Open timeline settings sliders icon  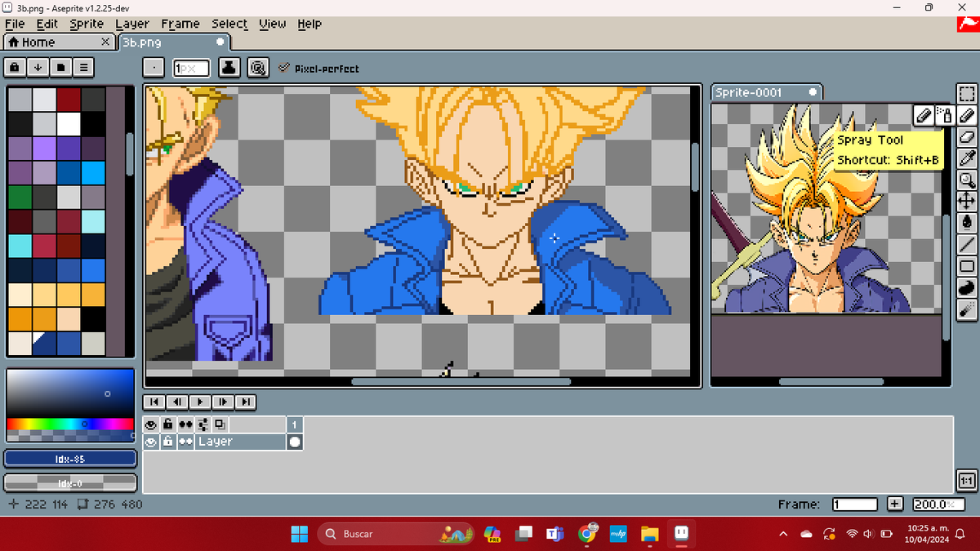click(x=203, y=424)
